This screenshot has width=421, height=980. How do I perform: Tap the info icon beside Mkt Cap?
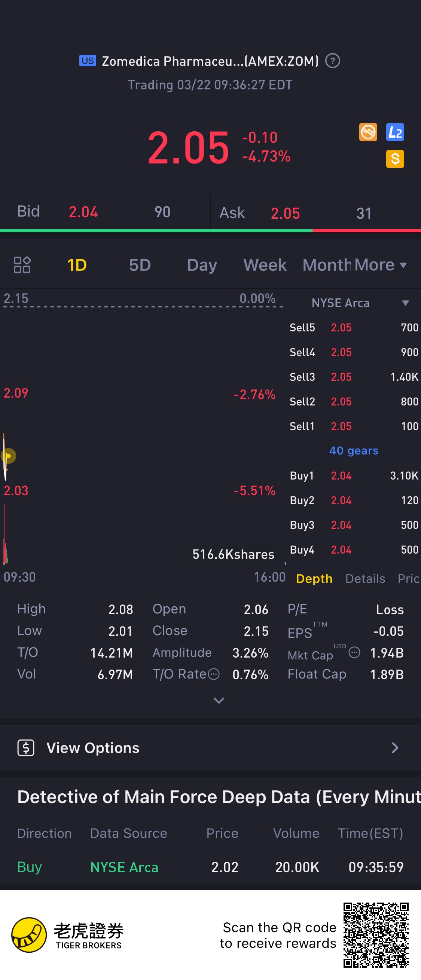[354, 652]
